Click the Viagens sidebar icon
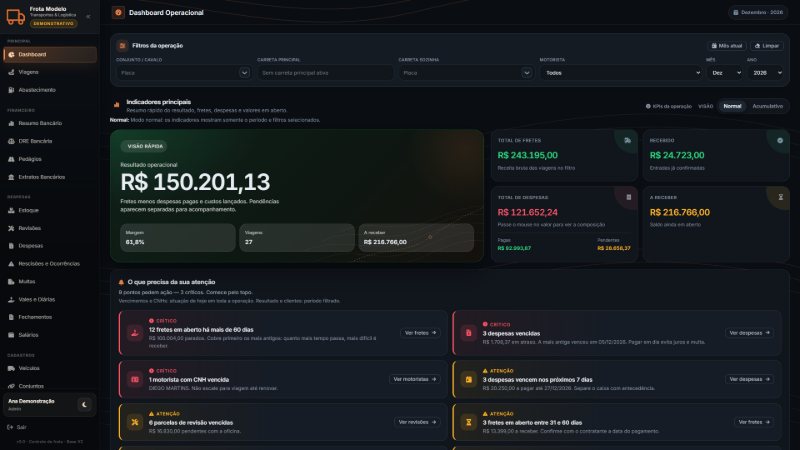800x450 pixels. [11, 72]
